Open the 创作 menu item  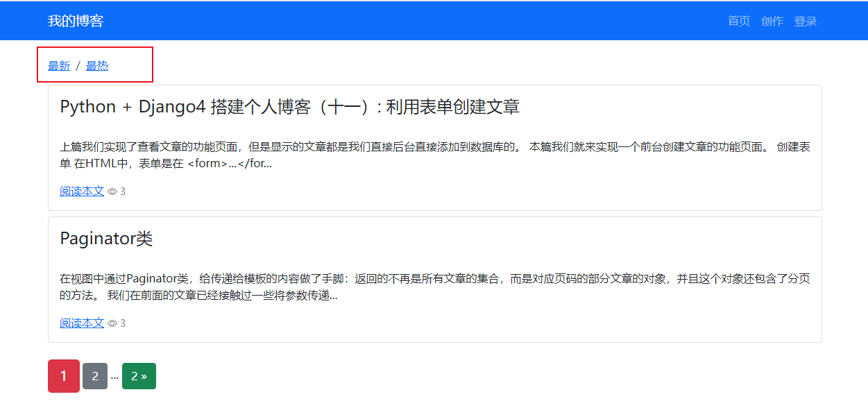click(x=772, y=21)
